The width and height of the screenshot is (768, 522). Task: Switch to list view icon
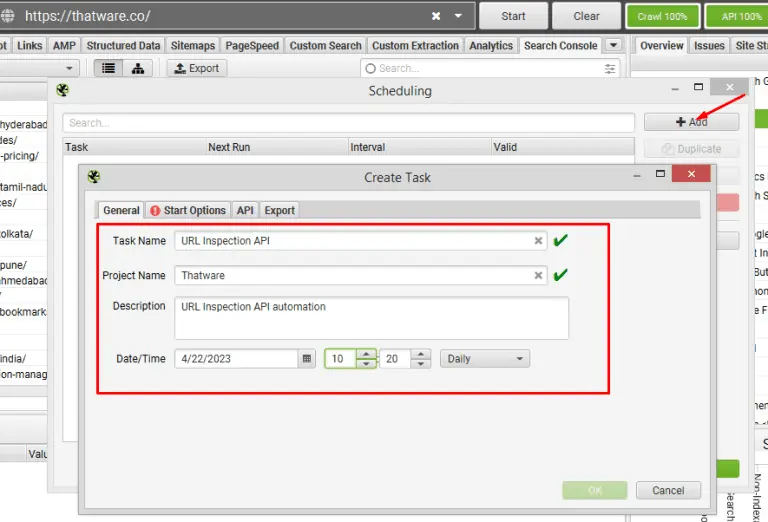click(x=108, y=68)
